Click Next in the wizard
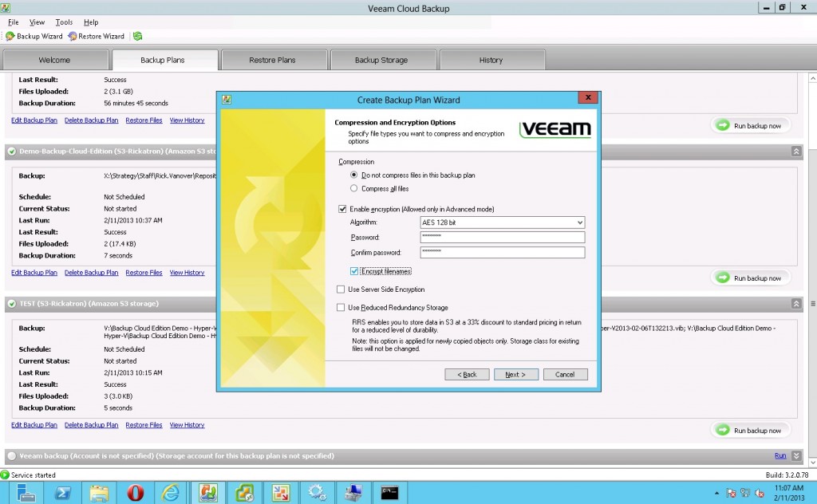Screen dimensions: 817x504 (x=516, y=374)
